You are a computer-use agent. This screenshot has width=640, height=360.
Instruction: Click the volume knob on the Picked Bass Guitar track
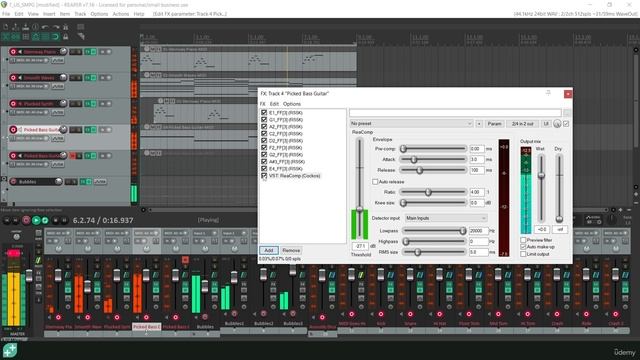point(63,130)
